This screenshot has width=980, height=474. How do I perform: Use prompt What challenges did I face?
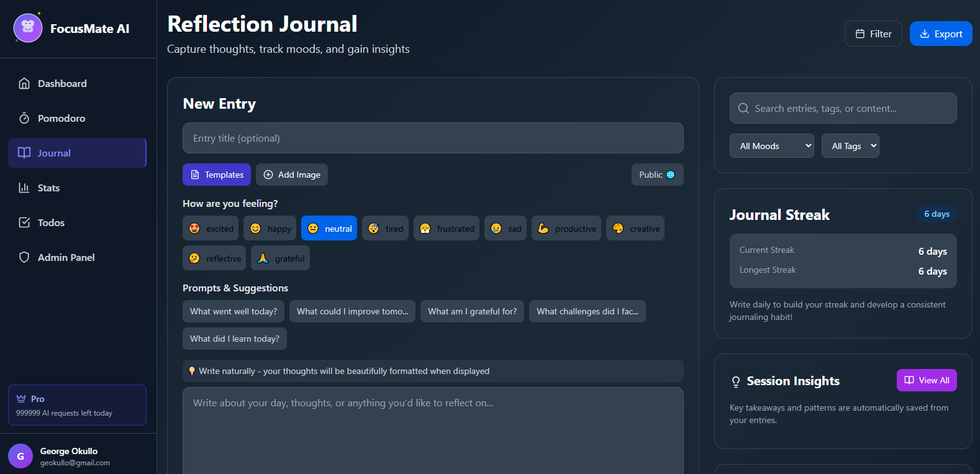coord(588,311)
